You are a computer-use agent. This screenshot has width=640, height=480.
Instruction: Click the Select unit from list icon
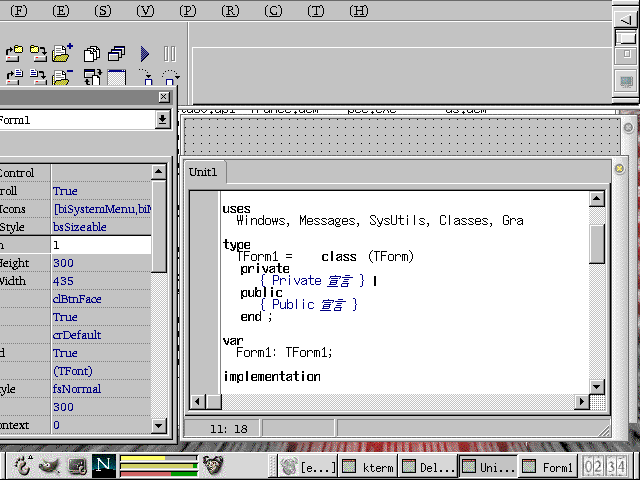tap(92, 54)
